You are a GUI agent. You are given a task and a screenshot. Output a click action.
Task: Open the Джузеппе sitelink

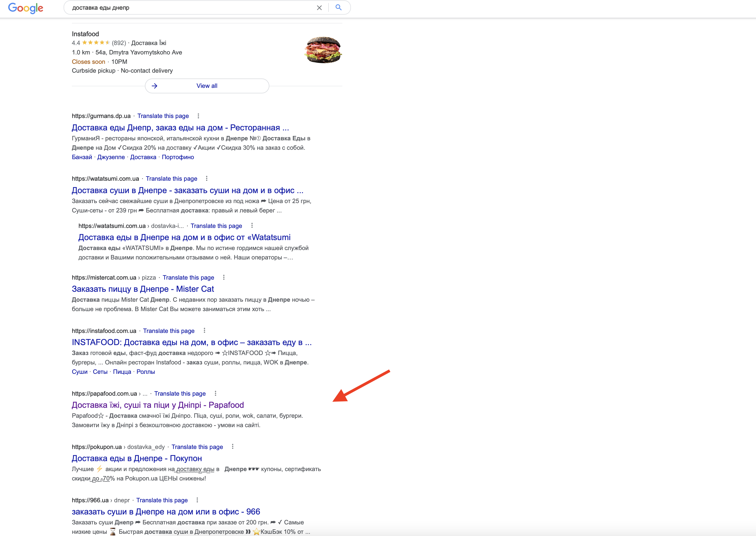pos(111,157)
